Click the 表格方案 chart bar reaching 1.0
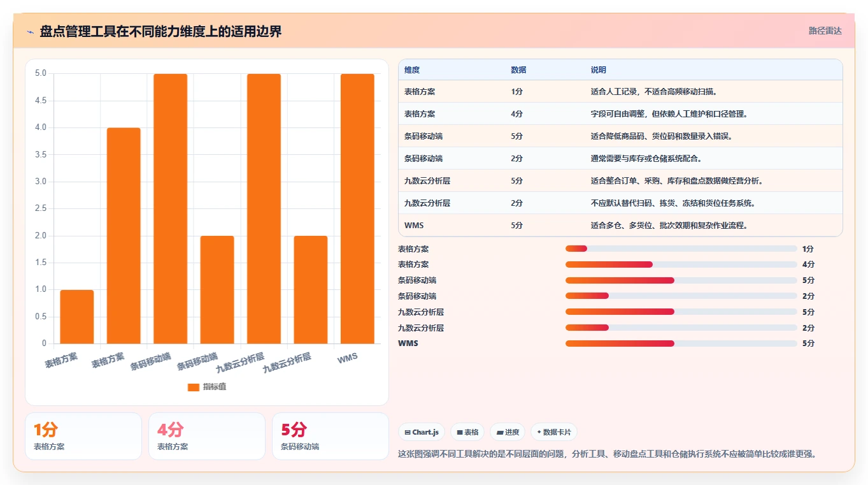This screenshot has height=485, width=868. click(77, 317)
